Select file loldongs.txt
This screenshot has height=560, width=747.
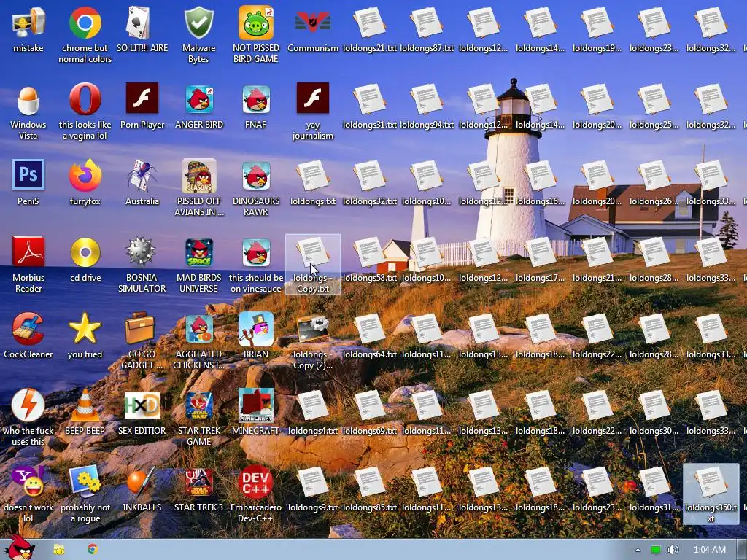(x=312, y=176)
